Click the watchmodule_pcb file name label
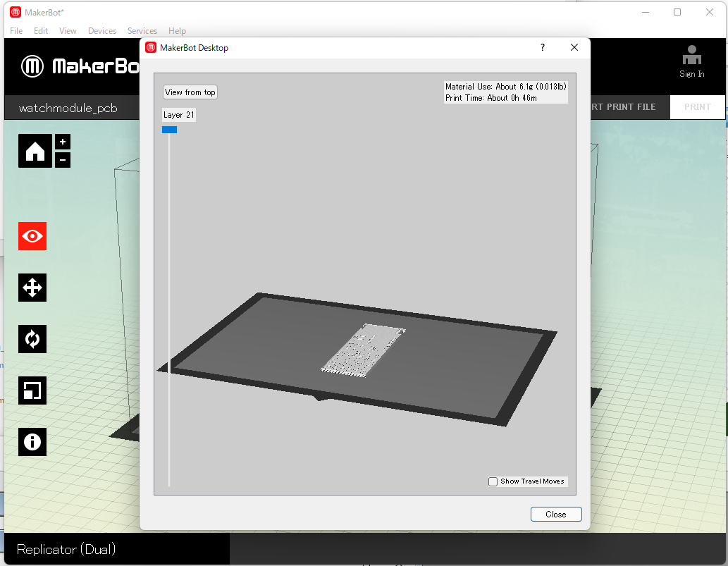The width and height of the screenshot is (728, 566). point(68,108)
